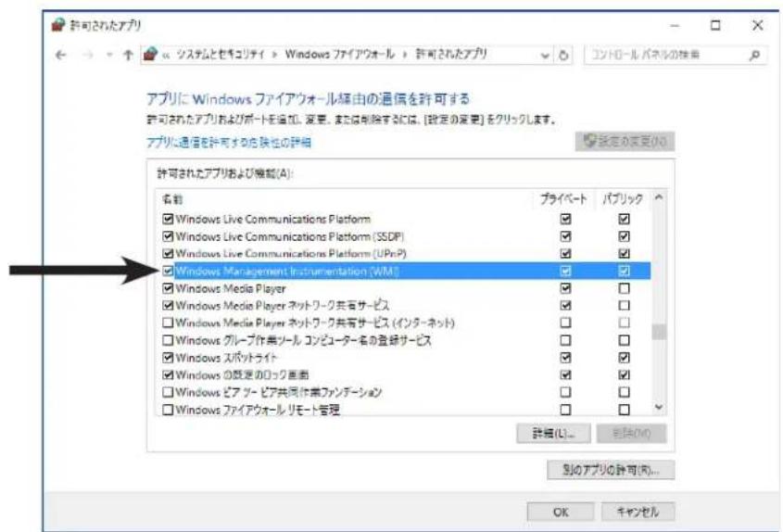783x532 pixels.
Task: Click the プライベート column header
Action: (563, 199)
